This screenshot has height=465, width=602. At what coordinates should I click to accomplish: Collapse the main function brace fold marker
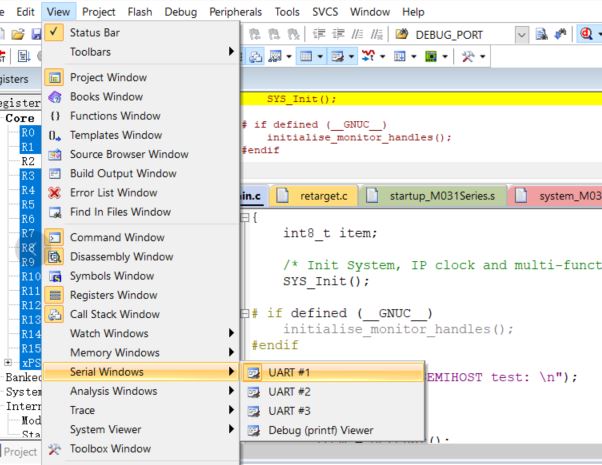[x=245, y=218]
